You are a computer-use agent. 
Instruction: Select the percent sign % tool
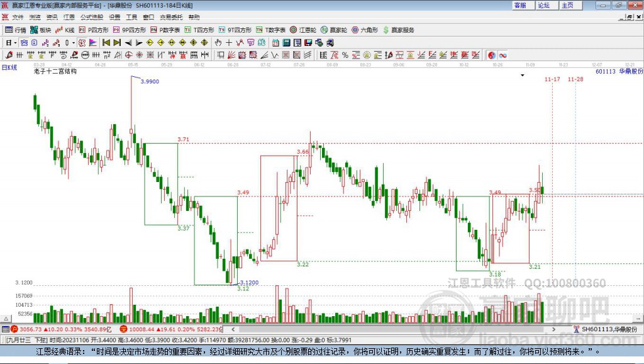(x=345, y=55)
